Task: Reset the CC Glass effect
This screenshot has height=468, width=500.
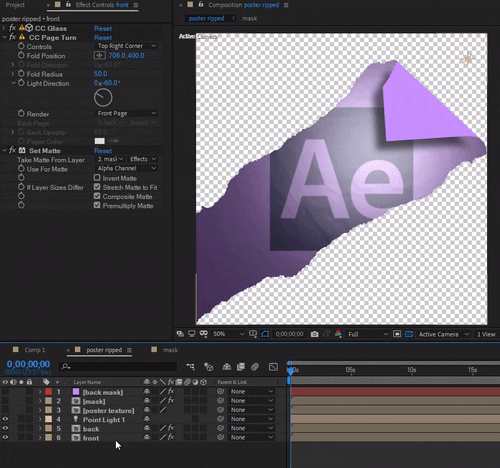Action: [103, 28]
